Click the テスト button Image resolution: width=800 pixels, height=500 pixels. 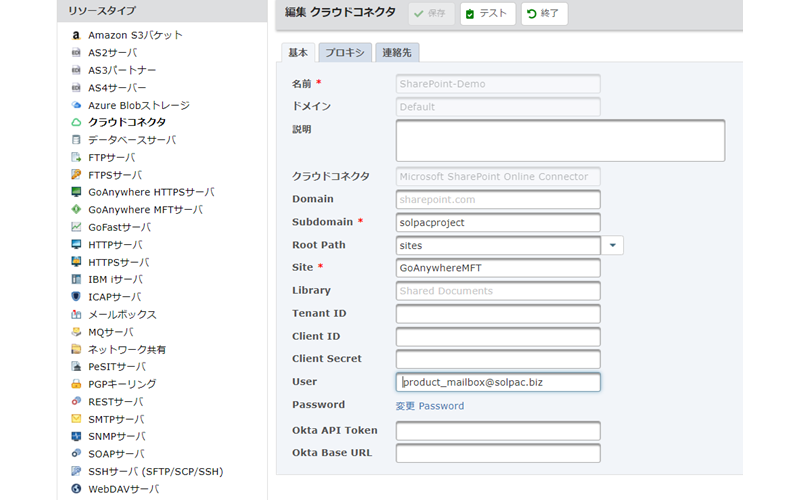click(x=488, y=14)
